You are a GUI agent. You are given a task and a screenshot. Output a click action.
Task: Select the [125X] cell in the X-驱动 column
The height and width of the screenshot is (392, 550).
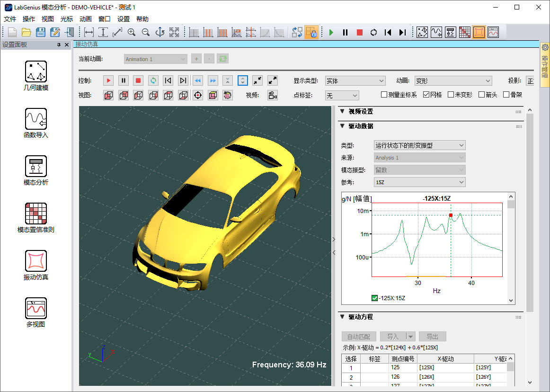tap(445, 367)
